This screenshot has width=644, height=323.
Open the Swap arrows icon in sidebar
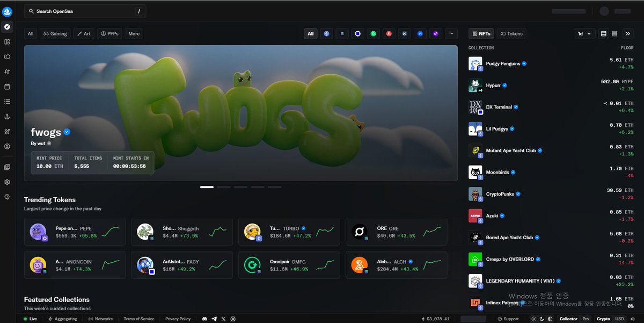[x=7, y=71]
